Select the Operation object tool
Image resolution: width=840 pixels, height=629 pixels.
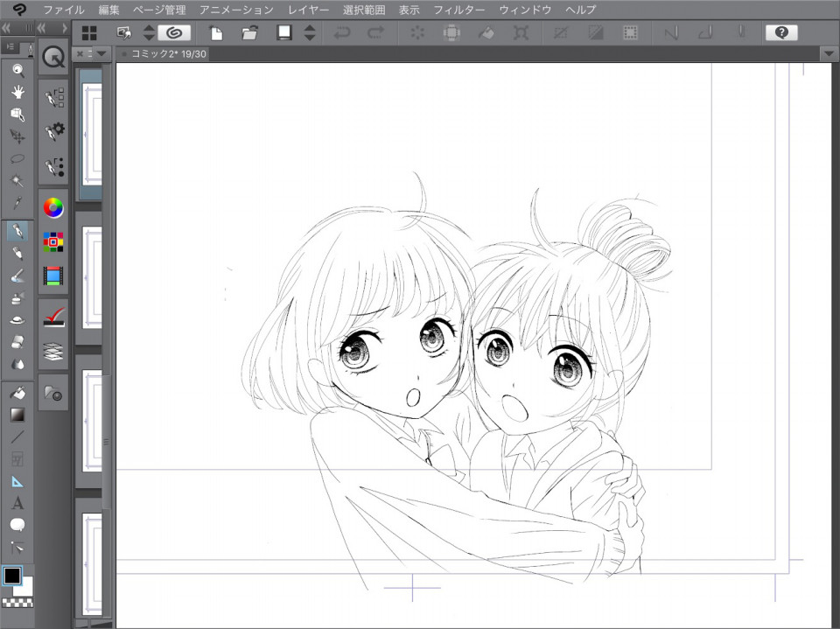[17, 114]
